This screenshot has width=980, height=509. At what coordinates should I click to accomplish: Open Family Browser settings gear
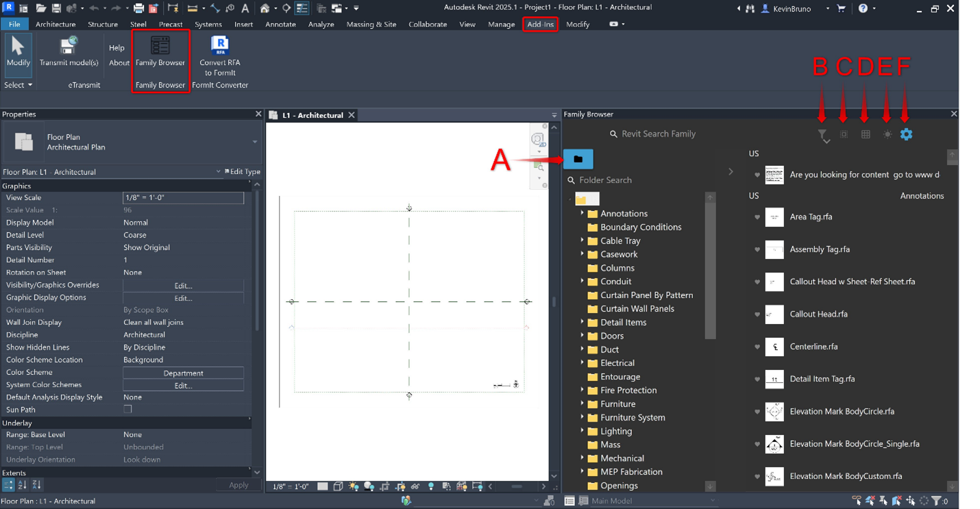[x=906, y=134]
